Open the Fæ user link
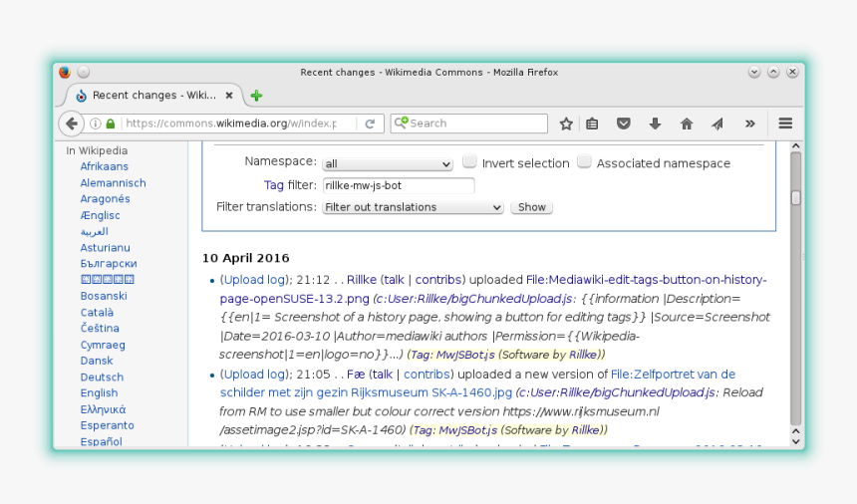Screen dimensions: 857x504 pos(356,375)
